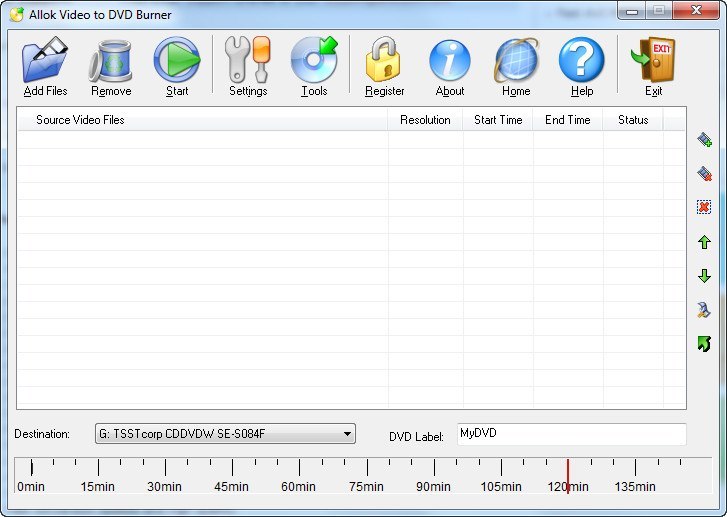The image size is (727, 517).
Task: Move item up with green up arrow
Action: click(704, 242)
